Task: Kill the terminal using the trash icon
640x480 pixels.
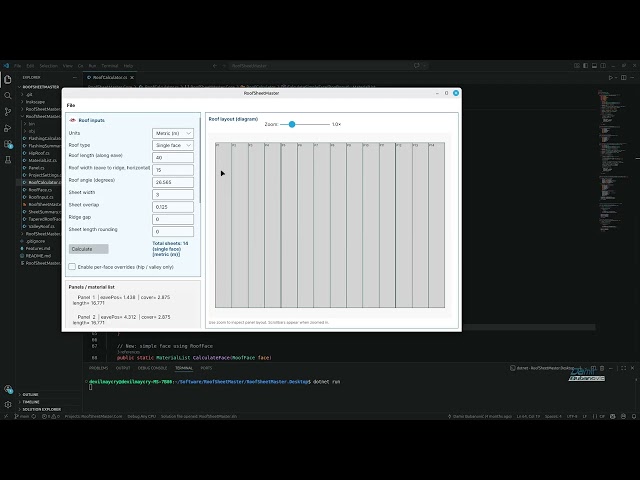Action: pyautogui.click(x=602, y=368)
